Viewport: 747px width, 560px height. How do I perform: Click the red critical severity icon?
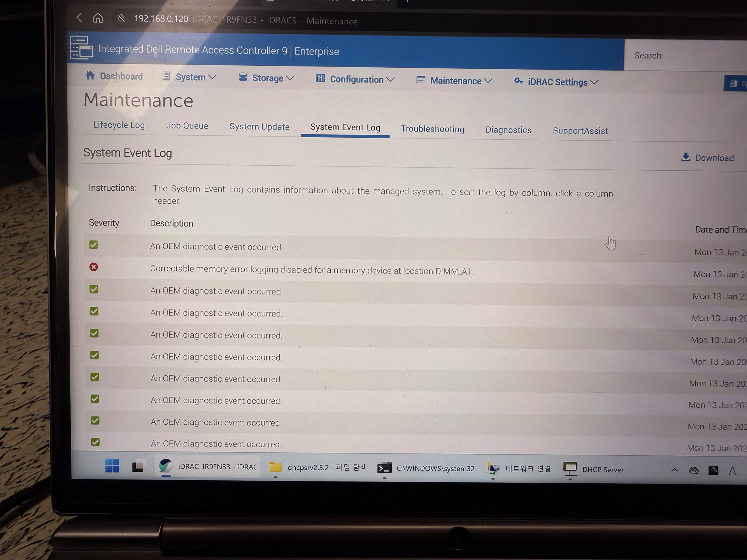coord(94,267)
